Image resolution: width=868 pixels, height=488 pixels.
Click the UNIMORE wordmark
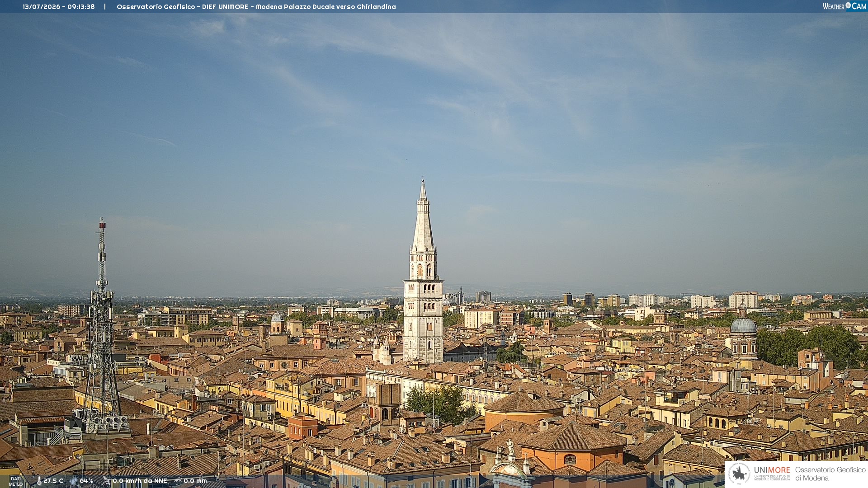(x=772, y=470)
